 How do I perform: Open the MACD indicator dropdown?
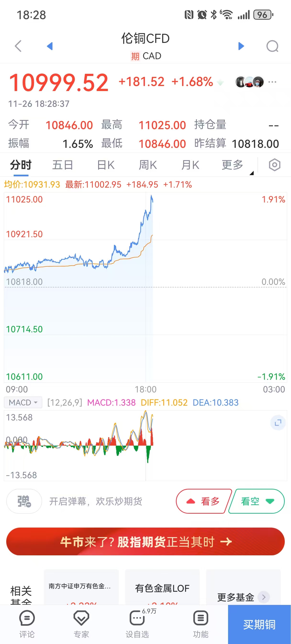pos(23,402)
